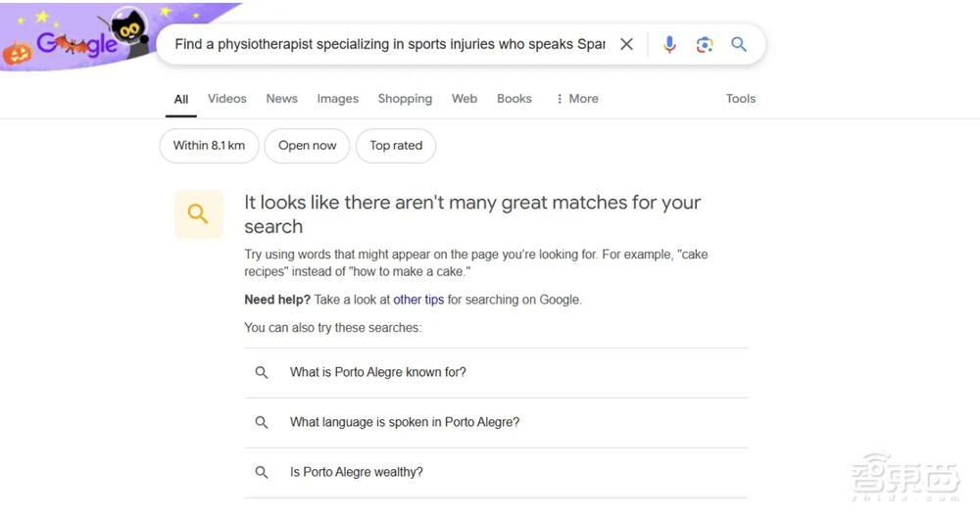The width and height of the screenshot is (980, 520).
Task: Click magnifier icon beside language spoken suggestion
Action: point(262,422)
